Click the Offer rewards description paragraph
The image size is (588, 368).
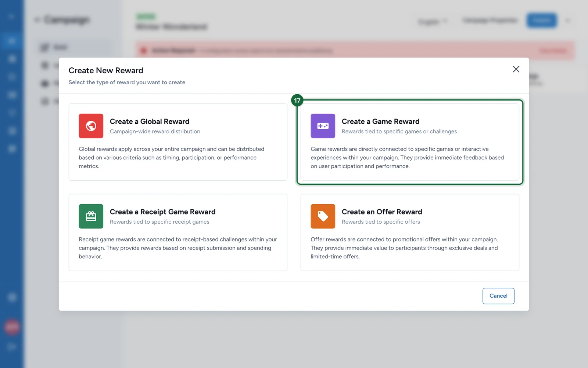404,248
